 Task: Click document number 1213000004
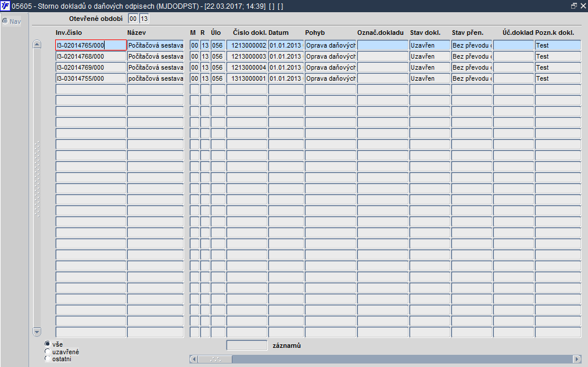pos(247,67)
